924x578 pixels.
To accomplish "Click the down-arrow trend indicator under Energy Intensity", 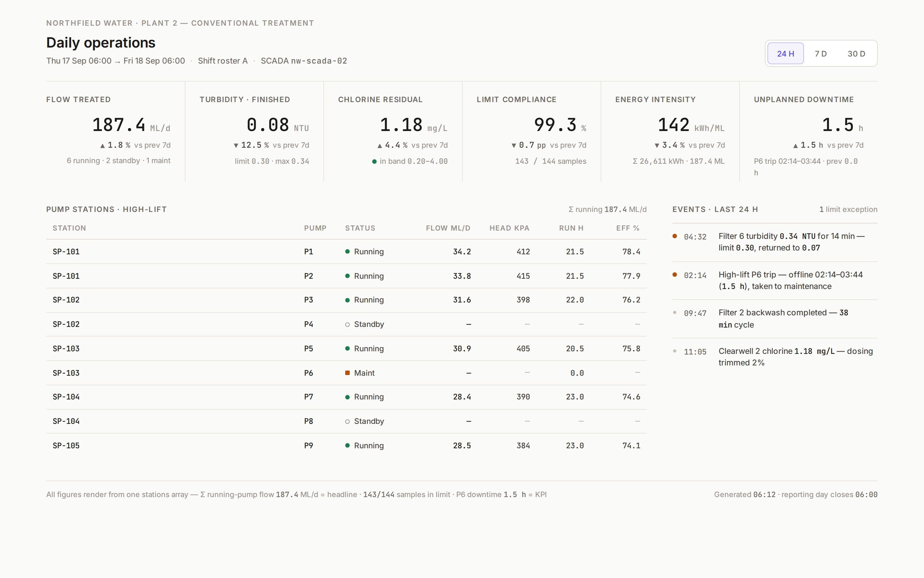I will click(x=657, y=146).
